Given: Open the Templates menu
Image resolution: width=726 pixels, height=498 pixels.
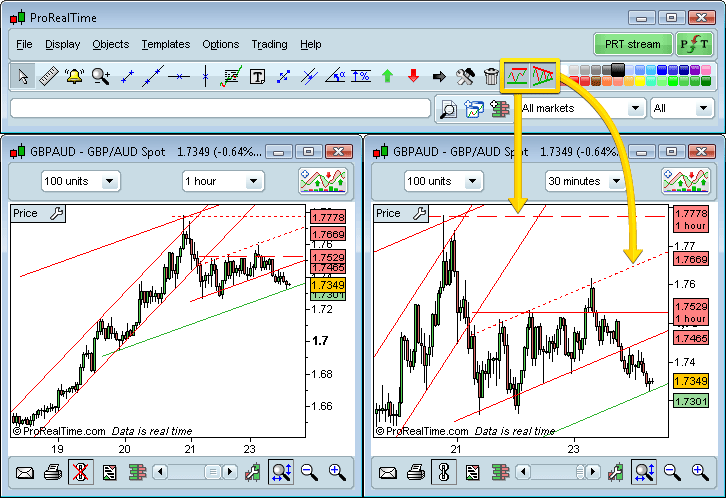Looking at the screenshot, I should [165, 44].
